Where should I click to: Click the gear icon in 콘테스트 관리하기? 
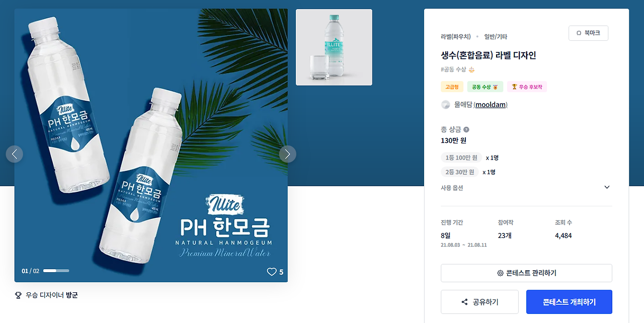[500, 273]
